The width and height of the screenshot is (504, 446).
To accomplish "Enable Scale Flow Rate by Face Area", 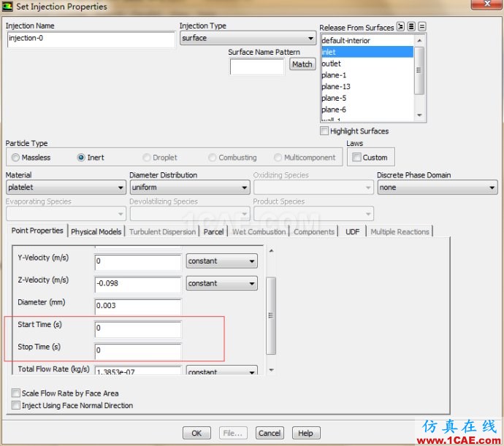I will [x=15, y=393].
